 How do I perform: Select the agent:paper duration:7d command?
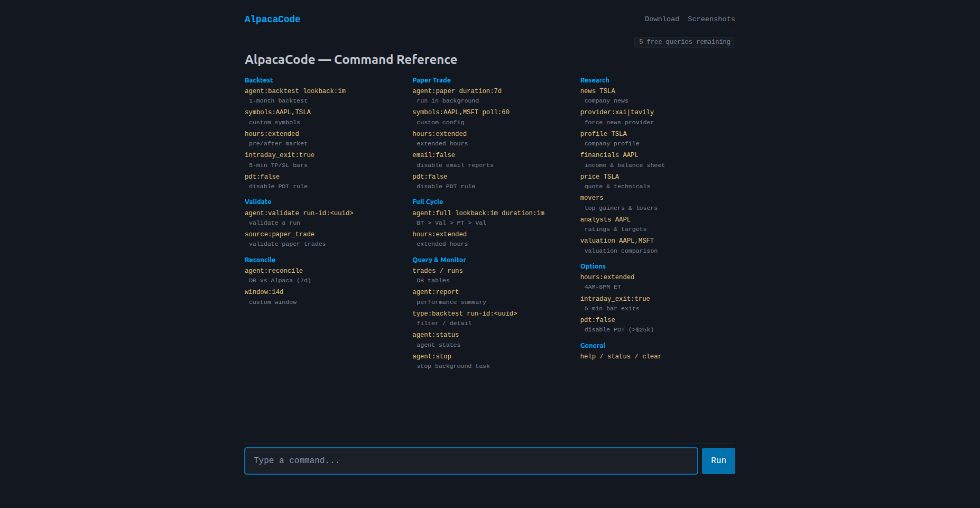(457, 90)
